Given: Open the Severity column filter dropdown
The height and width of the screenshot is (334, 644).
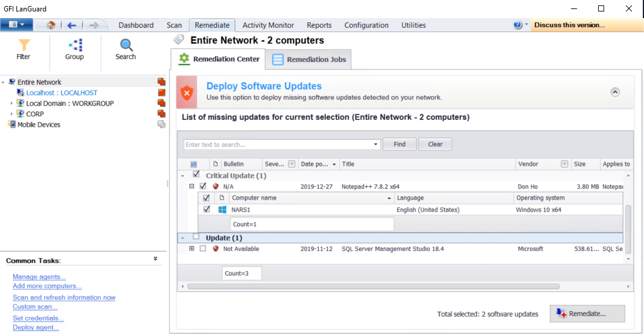Looking at the screenshot, I should [x=292, y=164].
